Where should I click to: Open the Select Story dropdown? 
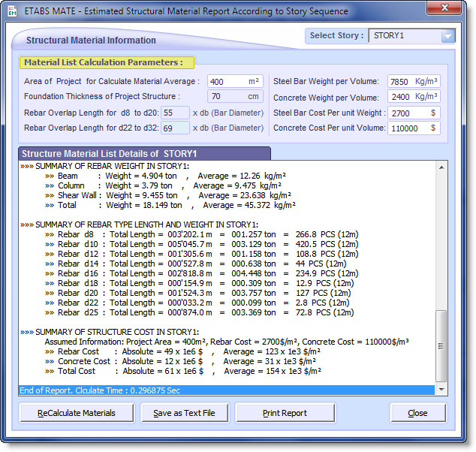point(447,36)
